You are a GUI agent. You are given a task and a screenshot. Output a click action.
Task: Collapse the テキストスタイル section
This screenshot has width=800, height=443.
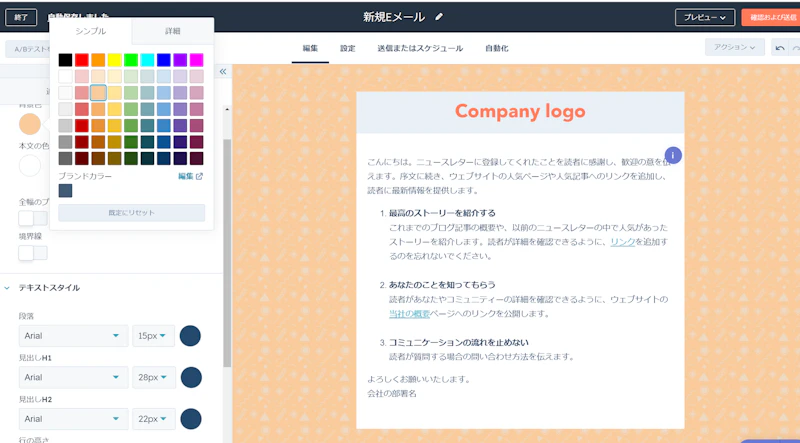click(7, 288)
